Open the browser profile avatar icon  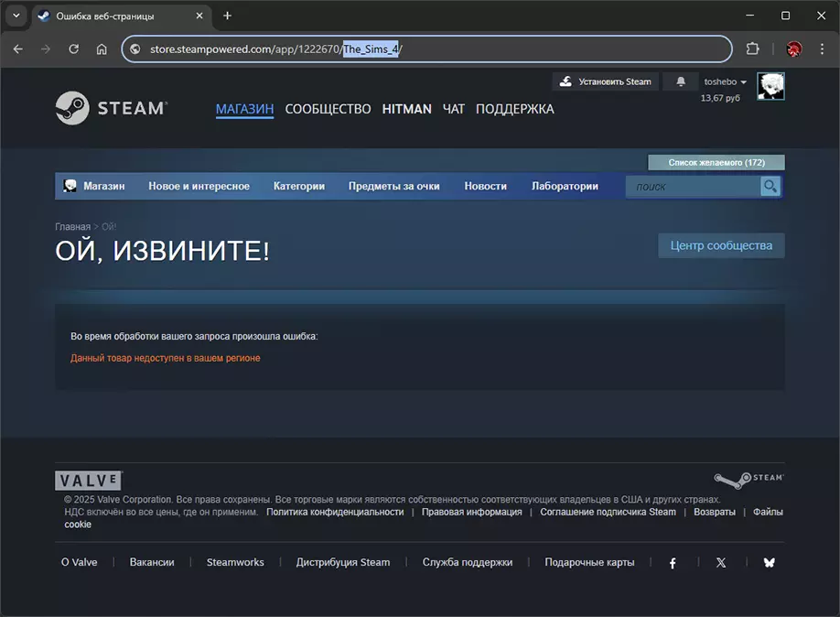pos(794,49)
